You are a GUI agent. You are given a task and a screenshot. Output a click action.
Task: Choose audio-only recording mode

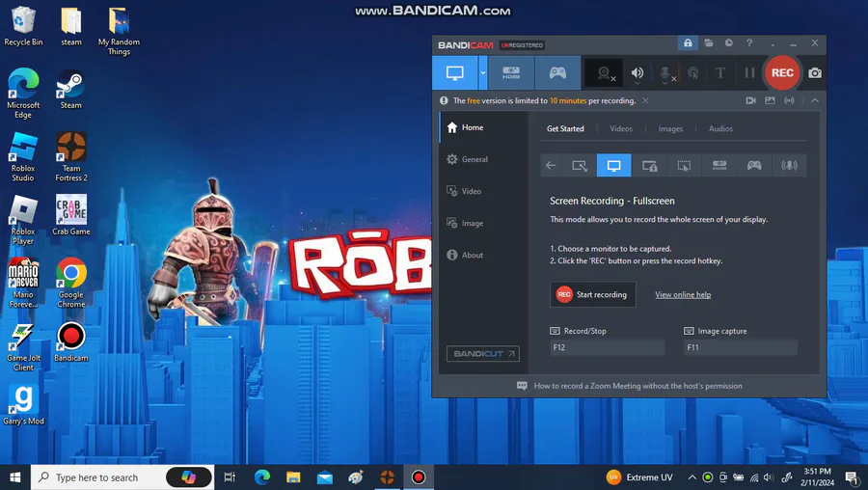pos(789,166)
